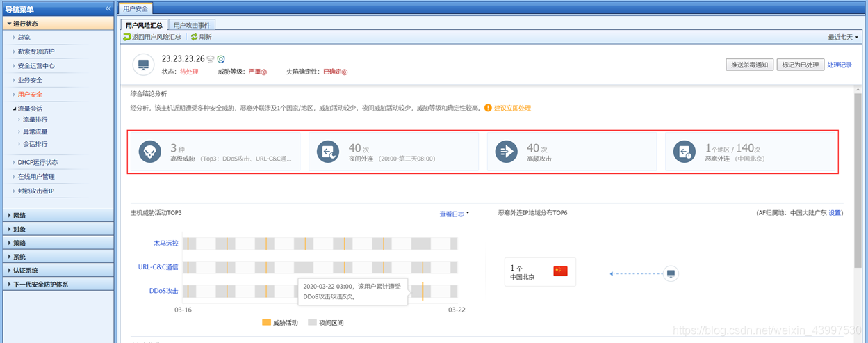Image resolution: width=868 pixels, height=343 pixels.
Task: Click the 高频攻击 arrow round icon
Action: tap(507, 151)
